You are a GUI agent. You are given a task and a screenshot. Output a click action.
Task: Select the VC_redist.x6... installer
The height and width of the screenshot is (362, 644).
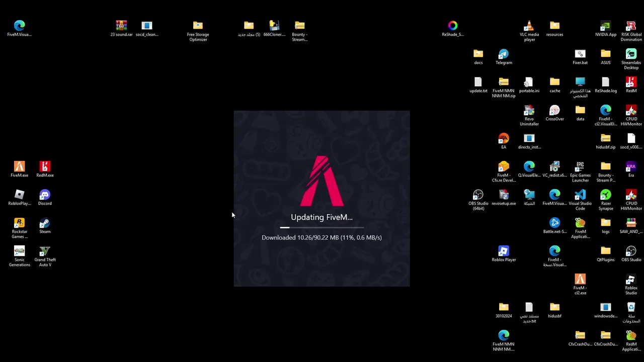coord(555,169)
